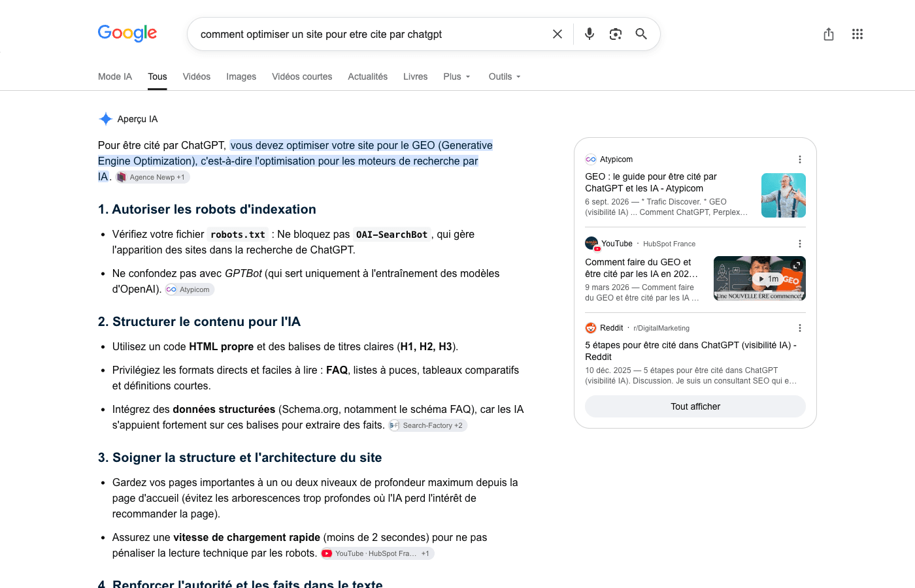This screenshot has width=915, height=588.
Task: Click heading 2. Structurer le contenu pour l'IA
Action: (x=199, y=321)
